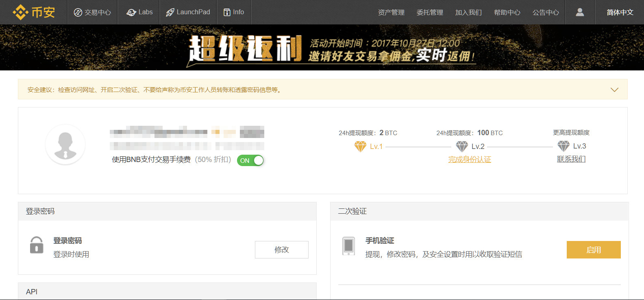Click 启用 to enable phone verification
The image size is (644, 300).
click(594, 250)
